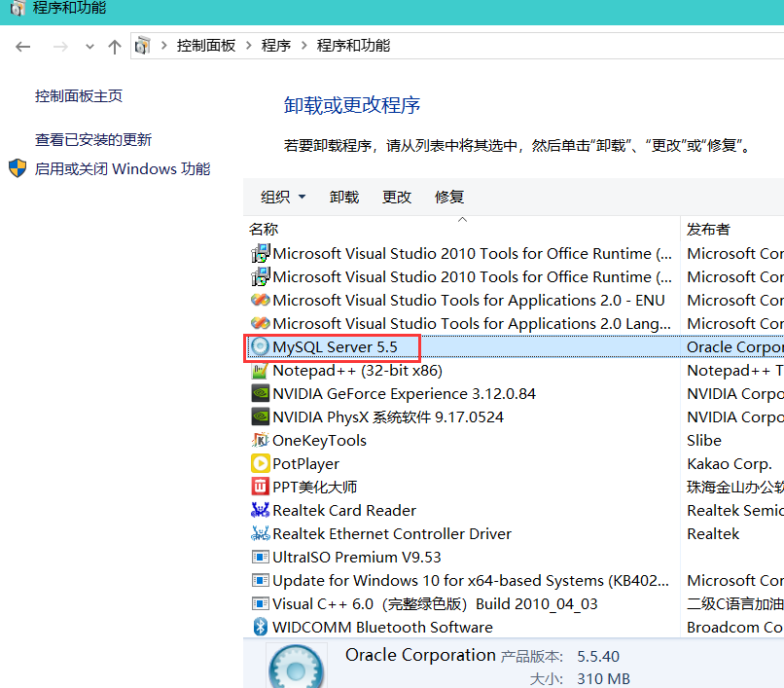Screen dimensions: 784x688
Task: Click icon of VS Tools Applications 2.0 Lang
Action: (x=261, y=323)
